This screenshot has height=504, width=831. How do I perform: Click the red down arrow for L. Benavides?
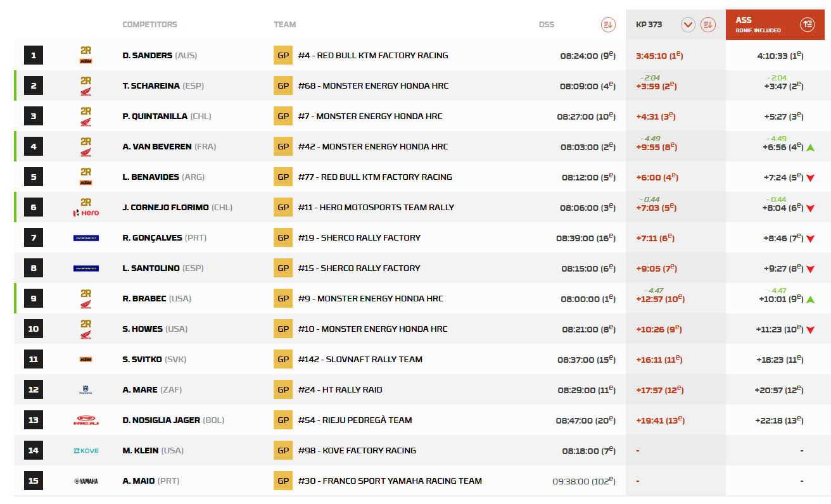(x=810, y=178)
